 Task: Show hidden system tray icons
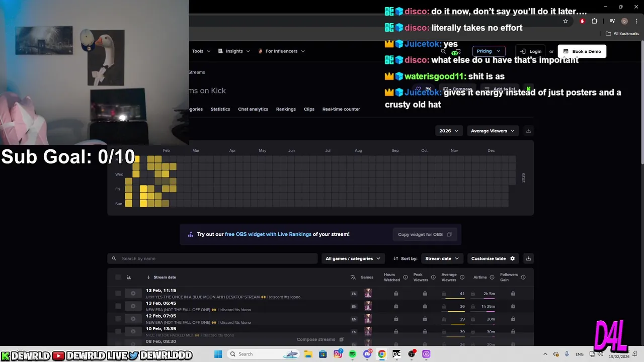point(545,354)
